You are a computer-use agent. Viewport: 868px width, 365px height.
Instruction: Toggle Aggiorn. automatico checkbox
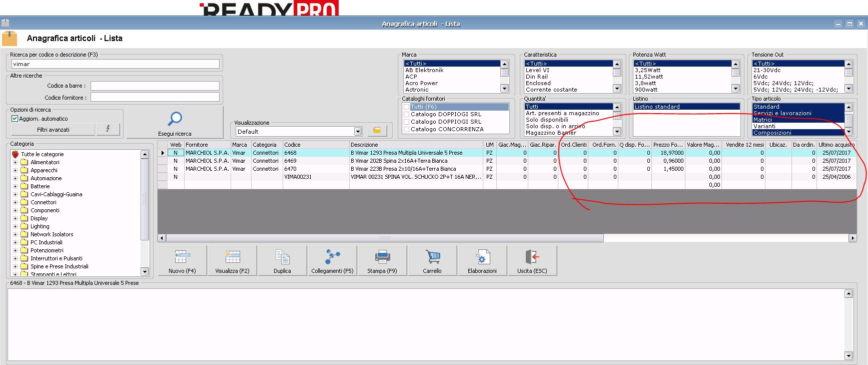coord(15,119)
